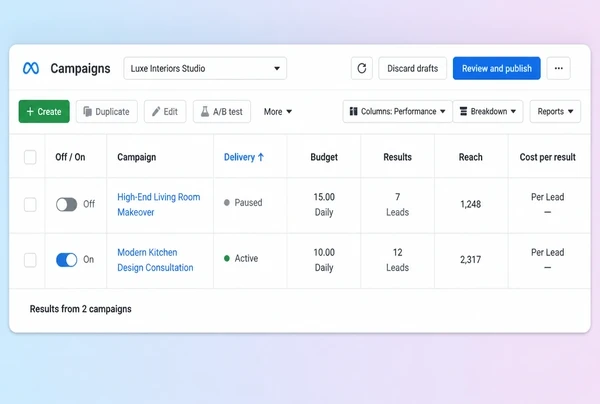Click the 10.00 Daily budget cell
The image size is (600, 404).
click(x=324, y=260)
